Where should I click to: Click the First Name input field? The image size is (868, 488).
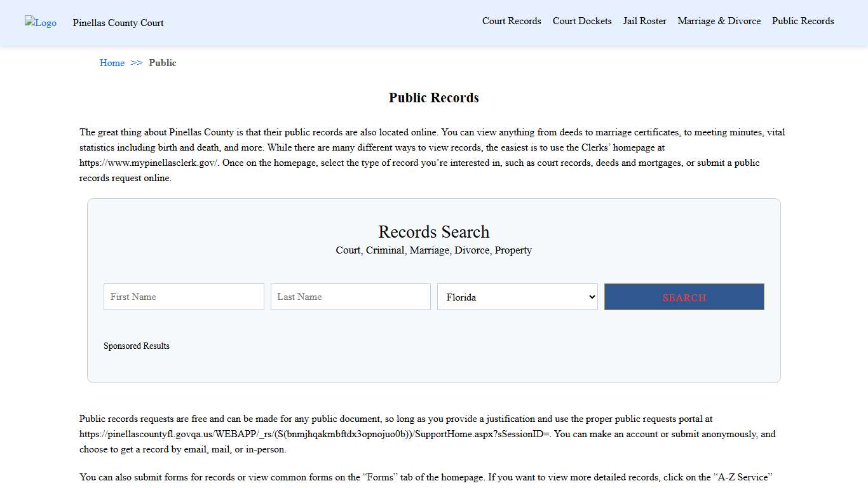pyautogui.click(x=184, y=297)
